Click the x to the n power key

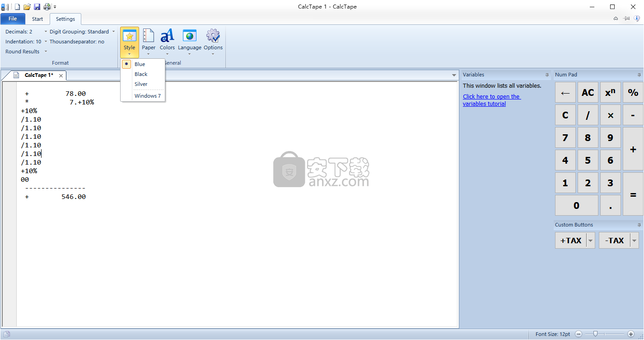click(610, 92)
